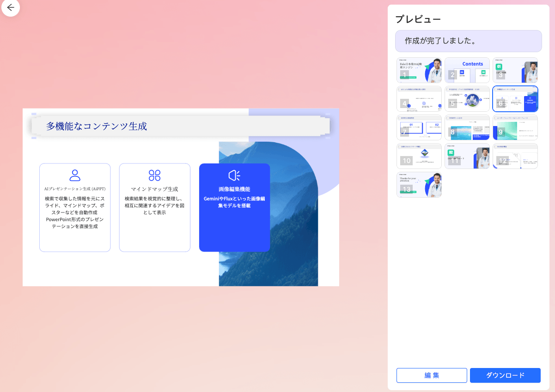Image resolution: width=555 pixels, height=392 pixels.
Task: Click the back arrow at top left
Action: tap(11, 8)
